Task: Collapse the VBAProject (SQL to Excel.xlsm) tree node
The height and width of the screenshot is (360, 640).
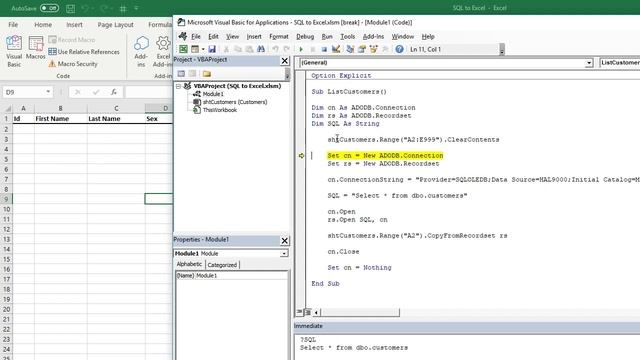Action: (178, 86)
